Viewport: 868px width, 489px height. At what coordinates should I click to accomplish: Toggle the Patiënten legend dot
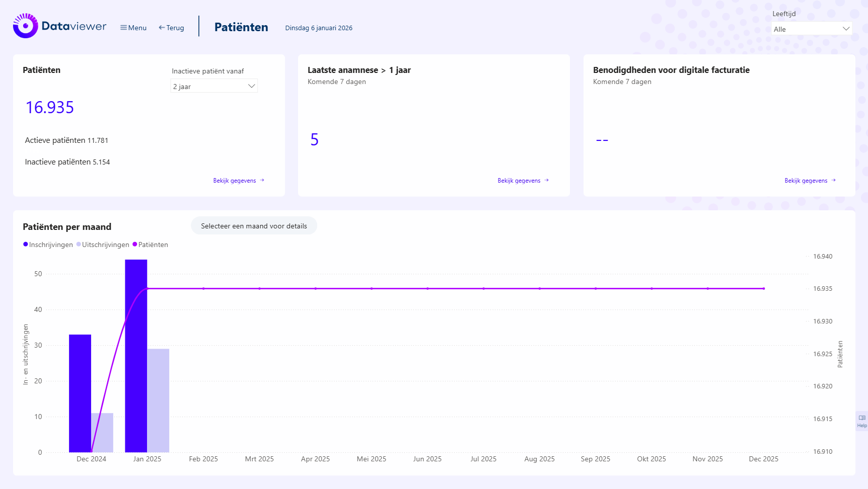coord(135,244)
